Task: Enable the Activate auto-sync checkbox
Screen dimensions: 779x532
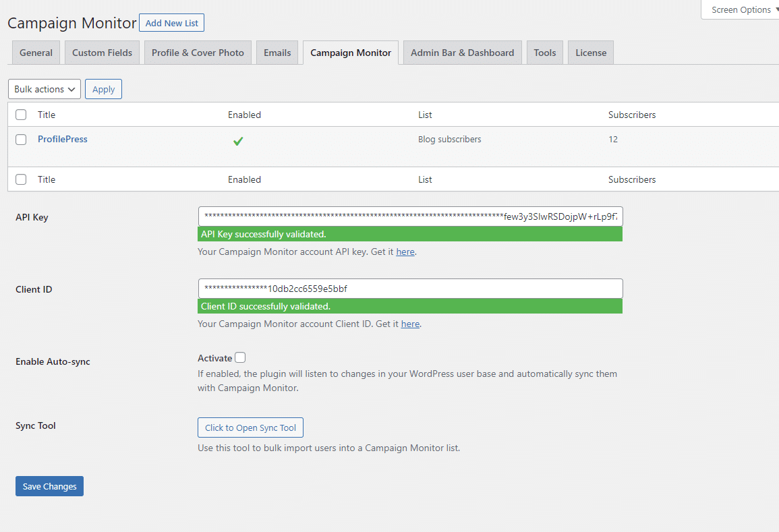Action: point(240,357)
